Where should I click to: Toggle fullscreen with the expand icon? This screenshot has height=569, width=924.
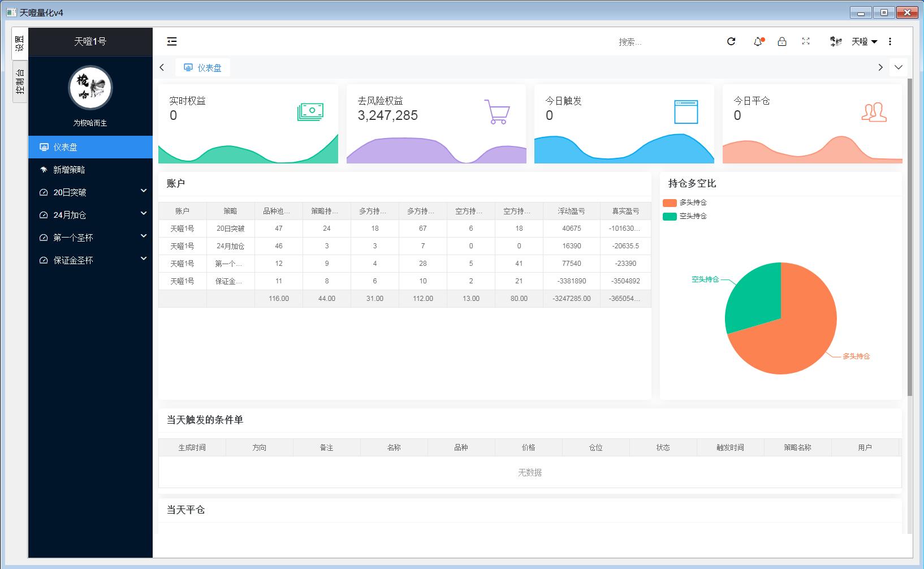(806, 41)
